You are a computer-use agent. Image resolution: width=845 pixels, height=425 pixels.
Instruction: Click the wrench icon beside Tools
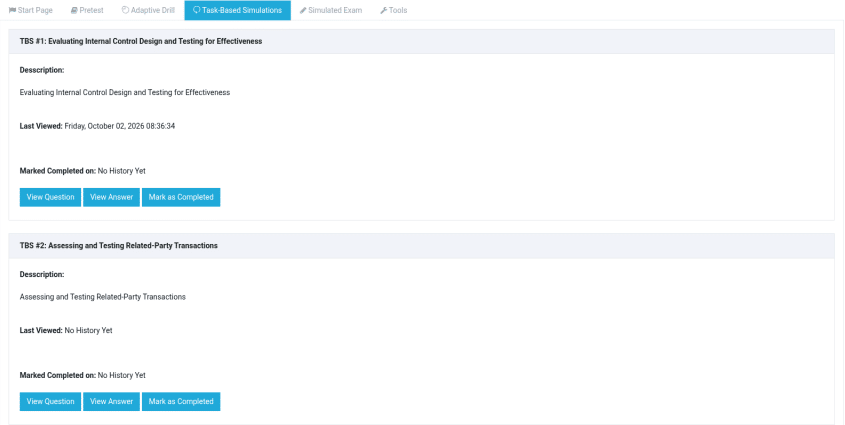384,10
